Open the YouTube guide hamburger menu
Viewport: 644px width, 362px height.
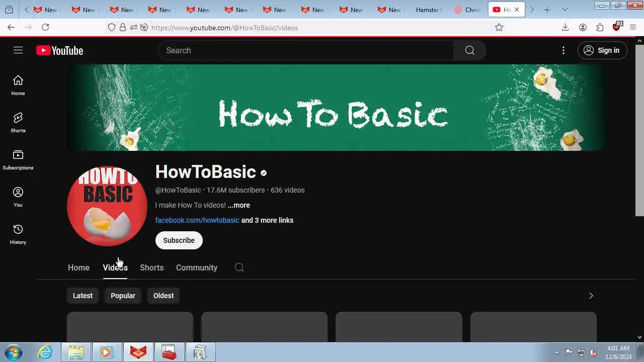pos(18,50)
